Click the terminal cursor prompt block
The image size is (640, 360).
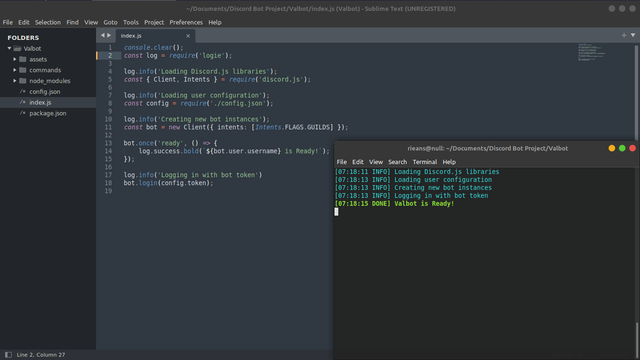coord(336,211)
